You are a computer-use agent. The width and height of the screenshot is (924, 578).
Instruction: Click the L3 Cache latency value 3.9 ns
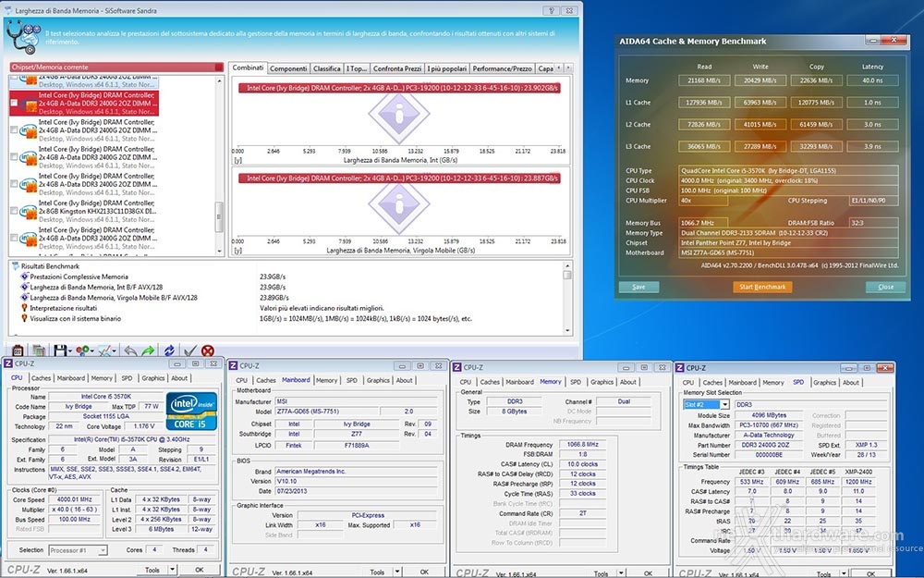click(x=873, y=146)
